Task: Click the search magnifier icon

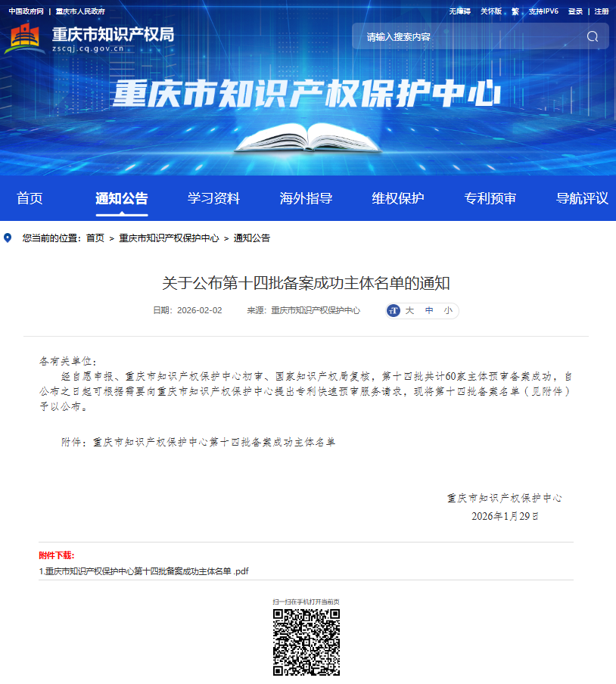Action: click(592, 36)
